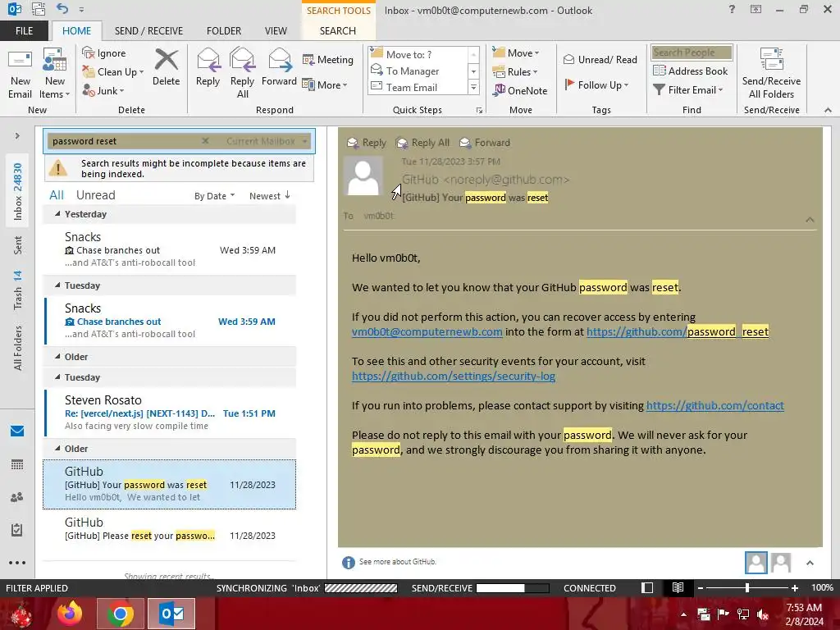Click the zoom slider handle

tap(746, 588)
